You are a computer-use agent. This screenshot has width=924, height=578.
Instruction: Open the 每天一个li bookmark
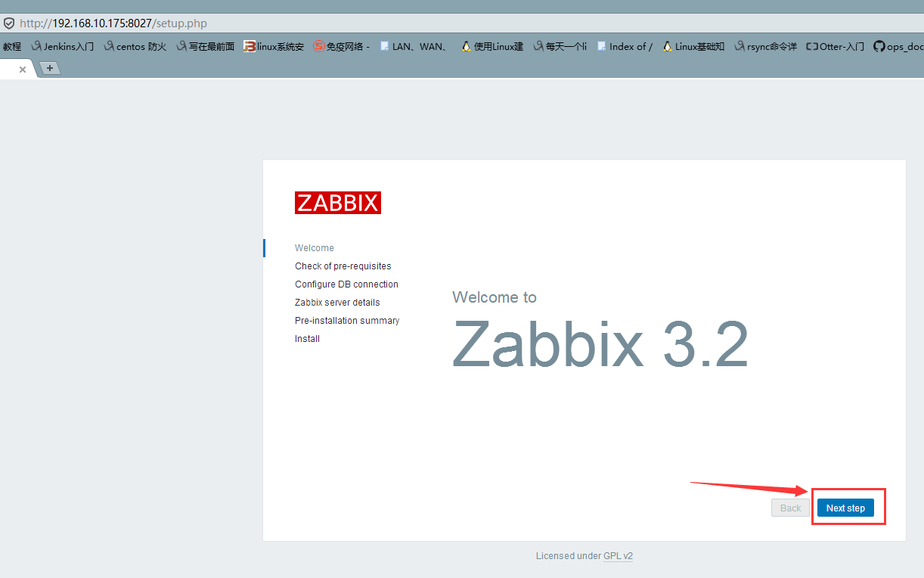(x=560, y=46)
